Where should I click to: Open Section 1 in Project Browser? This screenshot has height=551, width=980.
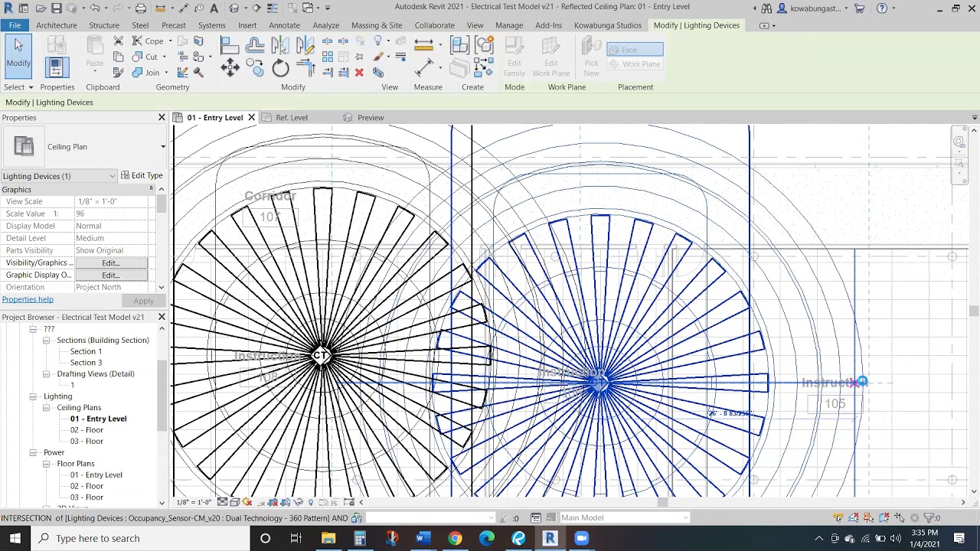point(86,351)
